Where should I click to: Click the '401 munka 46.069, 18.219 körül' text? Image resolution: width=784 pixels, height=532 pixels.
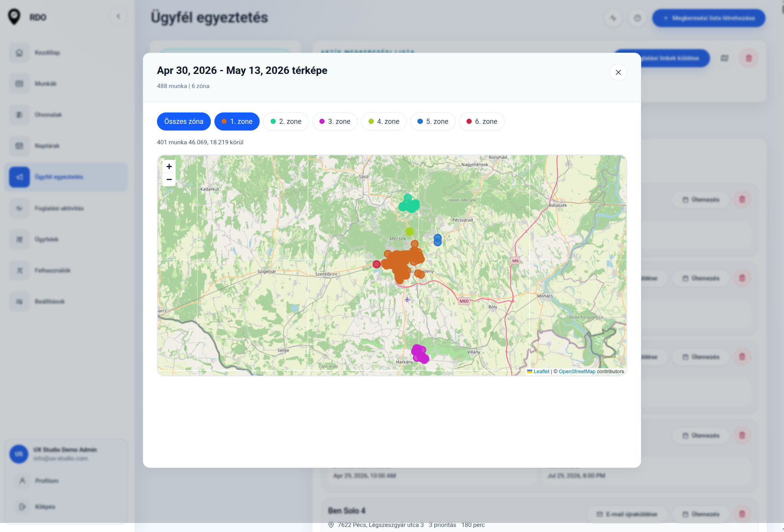click(x=200, y=142)
